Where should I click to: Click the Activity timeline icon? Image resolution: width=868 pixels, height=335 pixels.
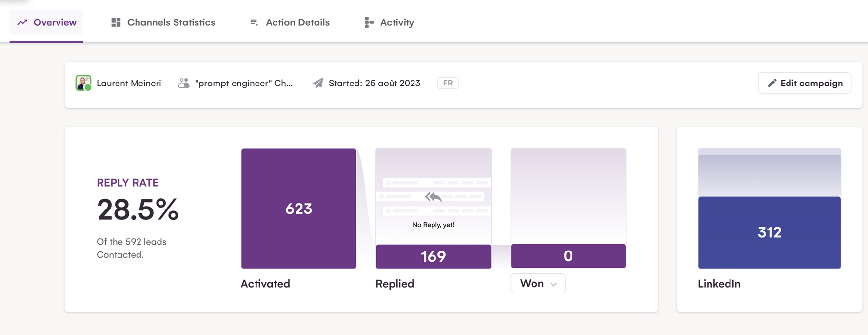[x=369, y=22]
